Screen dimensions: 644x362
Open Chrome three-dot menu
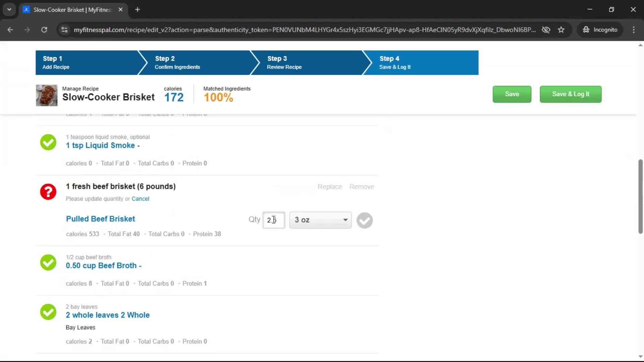click(x=634, y=29)
